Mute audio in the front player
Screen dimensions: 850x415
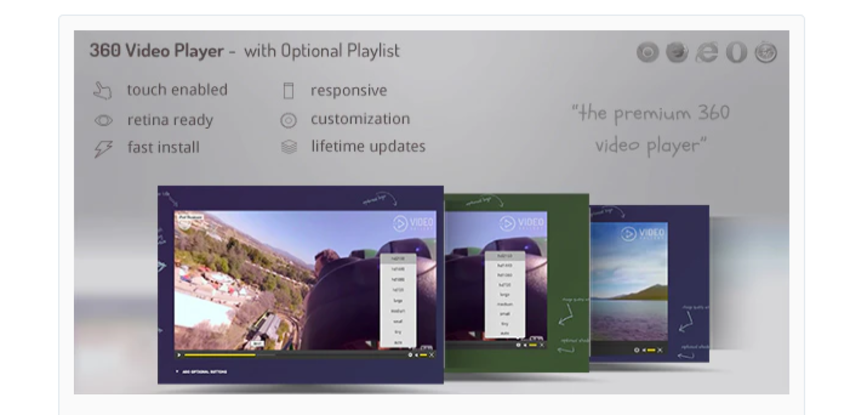416,355
